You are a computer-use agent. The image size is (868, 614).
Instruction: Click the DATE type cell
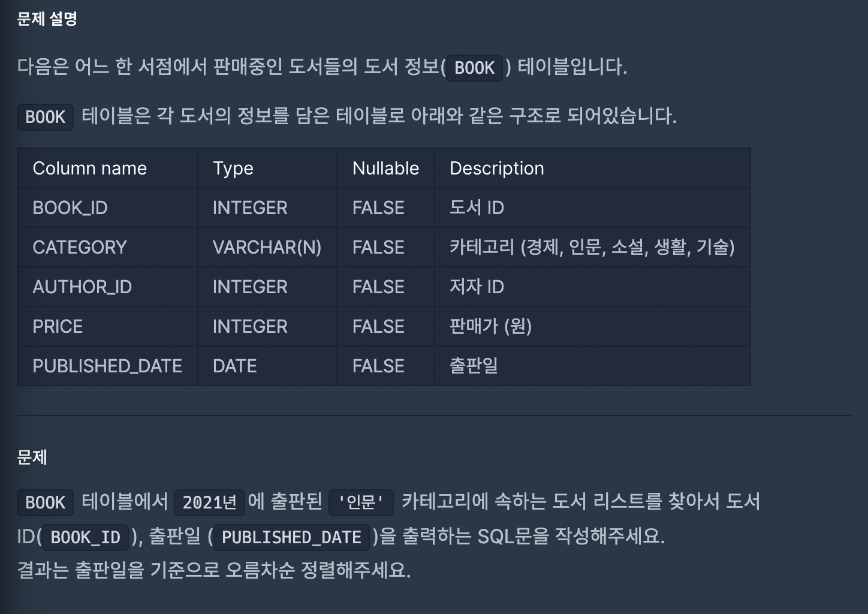(267, 366)
